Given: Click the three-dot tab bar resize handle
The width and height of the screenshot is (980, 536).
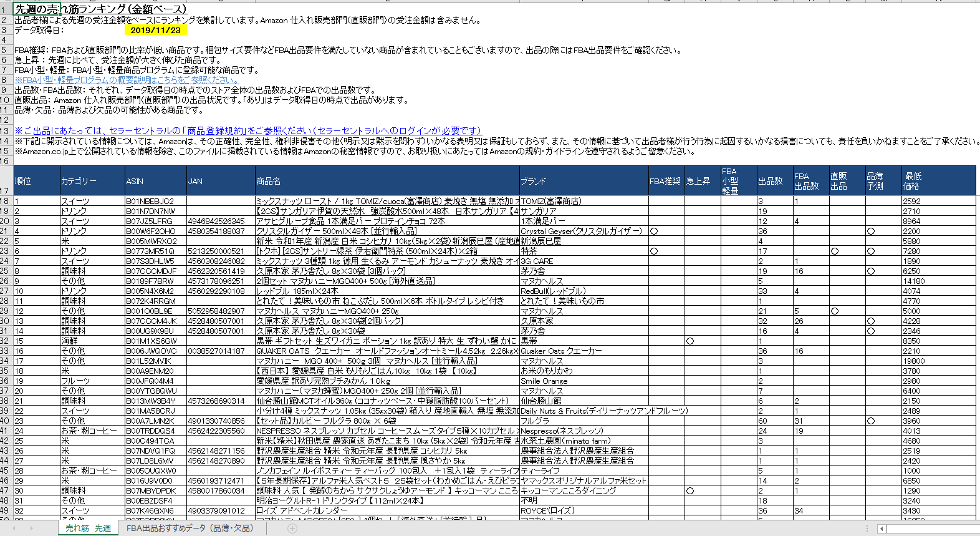Looking at the screenshot, I should pos(867,529).
